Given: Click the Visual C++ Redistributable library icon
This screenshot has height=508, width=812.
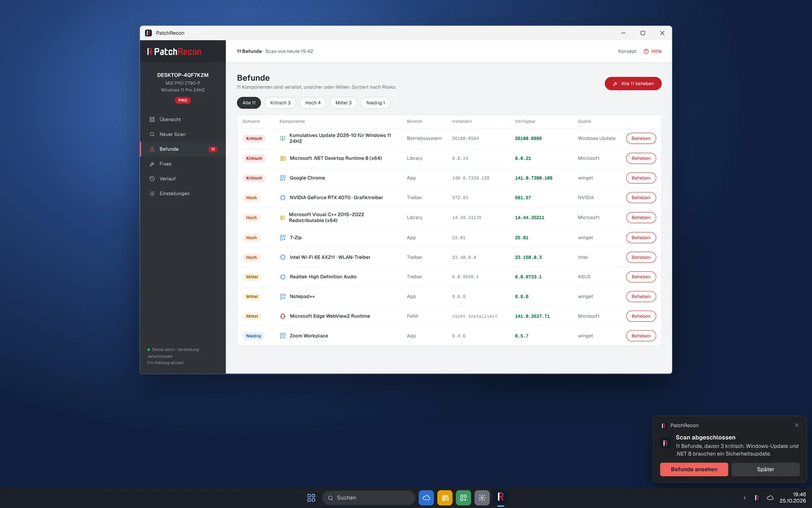Looking at the screenshot, I should pyautogui.click(x=283, y=217).
